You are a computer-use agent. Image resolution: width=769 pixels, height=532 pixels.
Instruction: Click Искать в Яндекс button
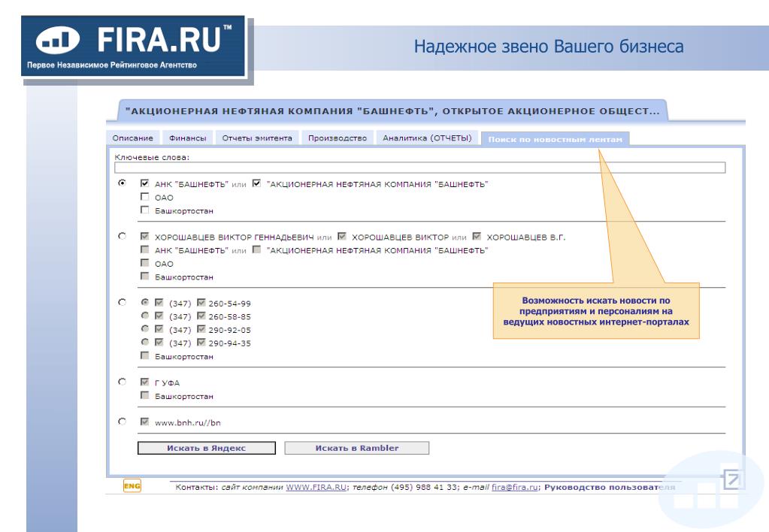[207, 448]
